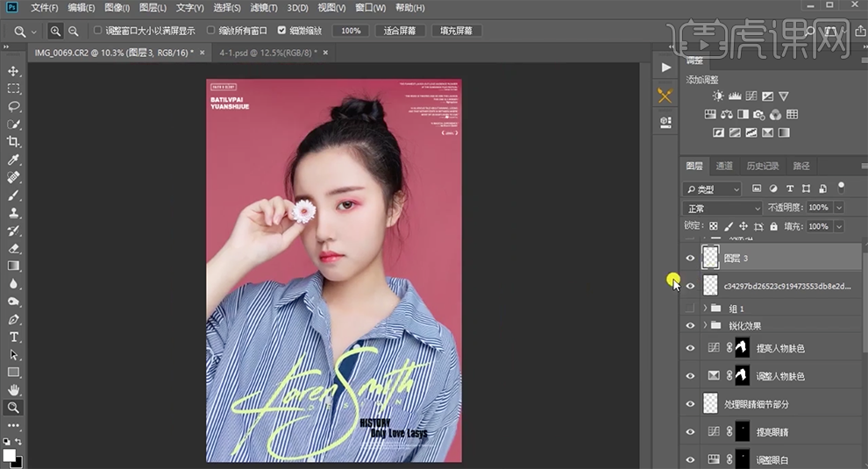Viewport: 868px width, 469px height.
Task: Click the white foreground color swatch
Action: click(10, 455)
